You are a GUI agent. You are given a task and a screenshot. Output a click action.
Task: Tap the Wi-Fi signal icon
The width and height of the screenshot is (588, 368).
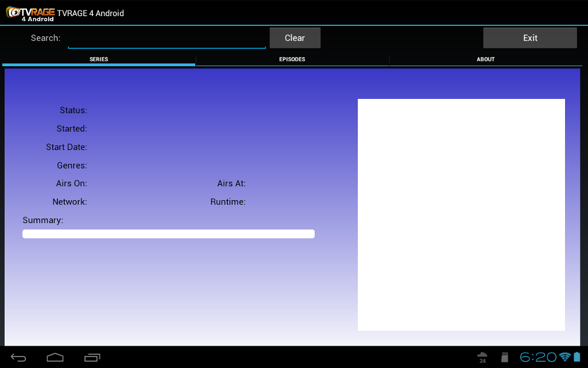point(564,357)
